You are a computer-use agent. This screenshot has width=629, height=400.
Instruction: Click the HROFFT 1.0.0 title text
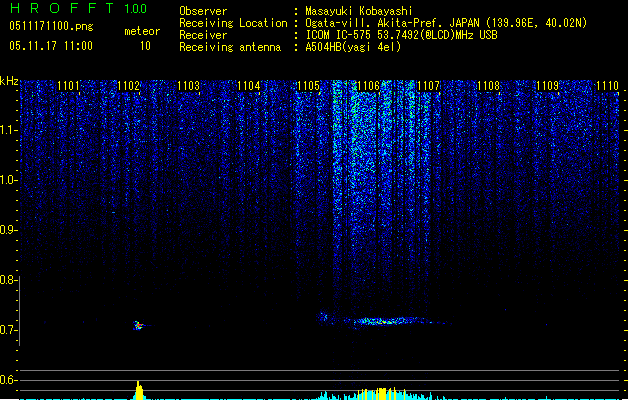point(78,8)
